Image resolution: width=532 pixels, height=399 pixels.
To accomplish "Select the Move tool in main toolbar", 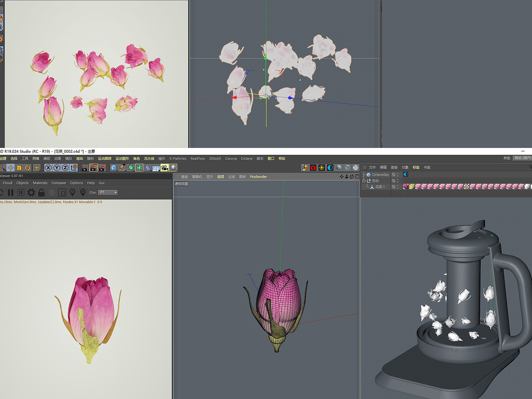I will (x=10, y=168).
